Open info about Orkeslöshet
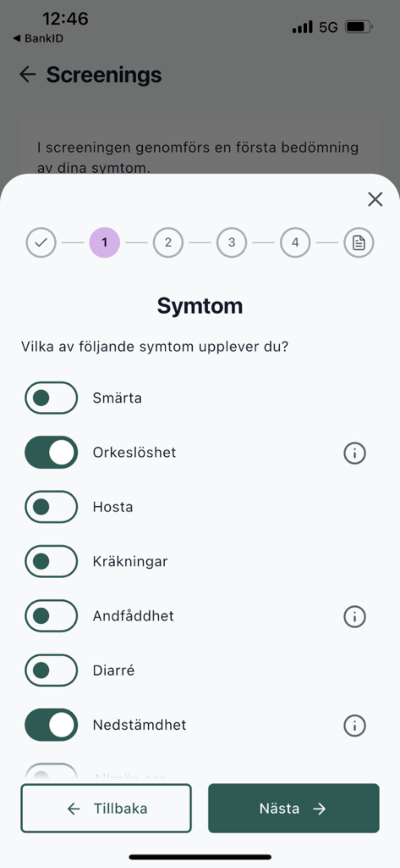The image size is (400, 868). pyautogui.click(x=354, y=453)
